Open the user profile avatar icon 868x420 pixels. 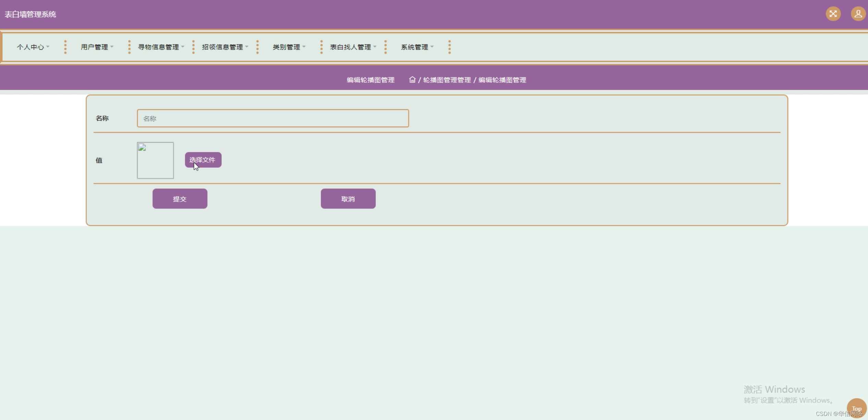(x=858, y=14)
